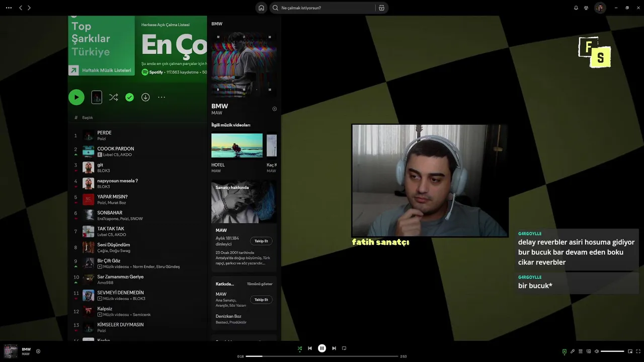644x362 pixels.
Task: Seek on the song progress bar
Action: point(322,356)
